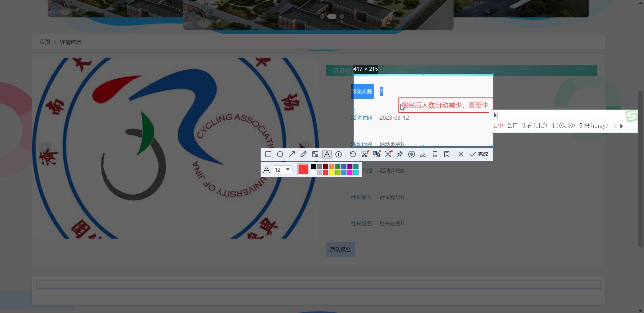Click 完成 to finish the screenshot
Screen dimensions: 644x313
pyautogui.click(x=479, y=154)
